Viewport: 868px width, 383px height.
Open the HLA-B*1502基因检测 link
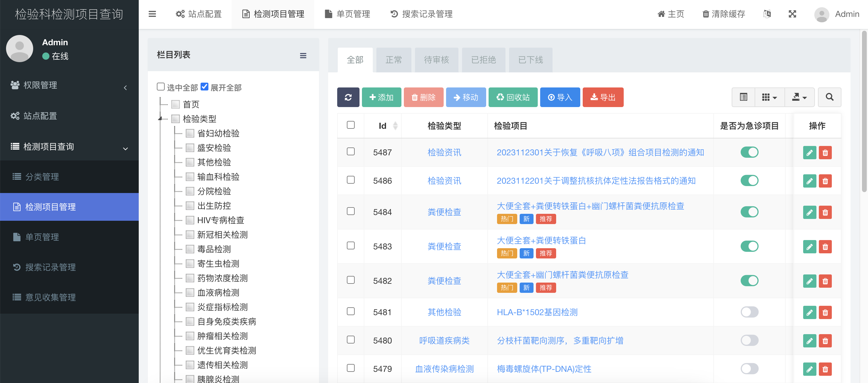coord(537,312)
